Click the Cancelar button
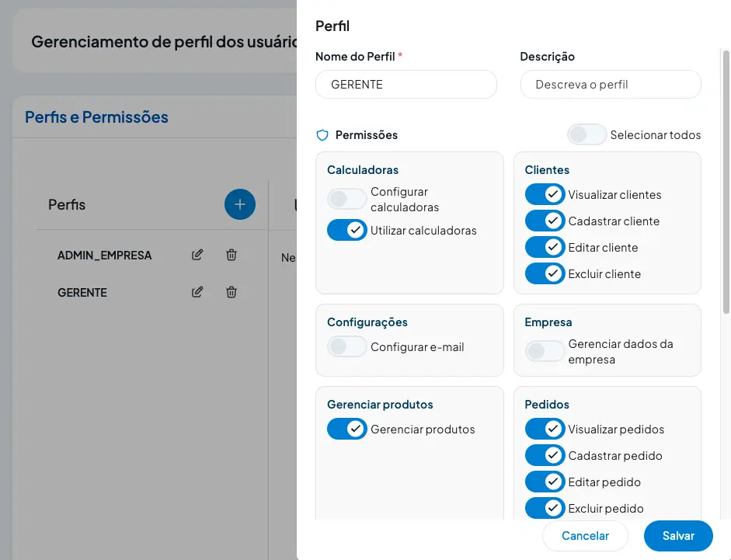 pos(585,536)
